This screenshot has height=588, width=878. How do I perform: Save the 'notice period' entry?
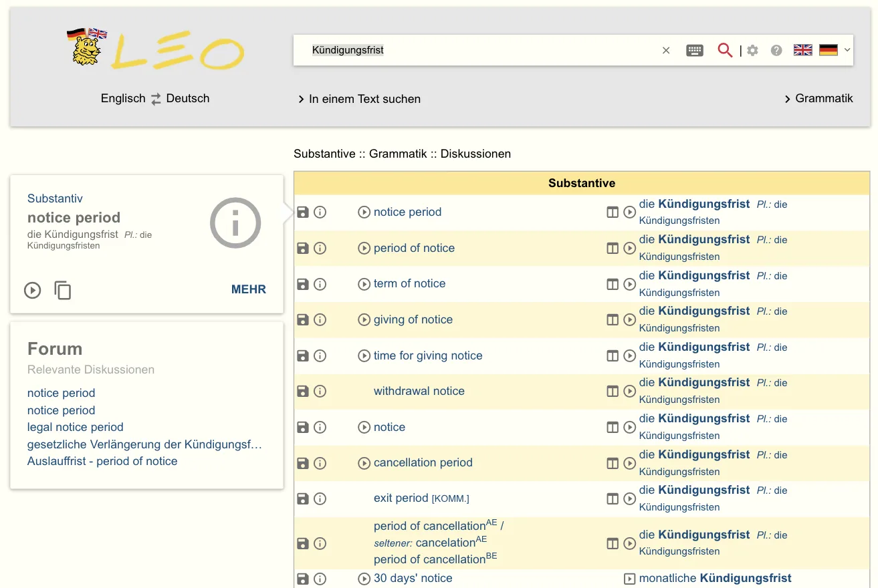tap(303, 212)
